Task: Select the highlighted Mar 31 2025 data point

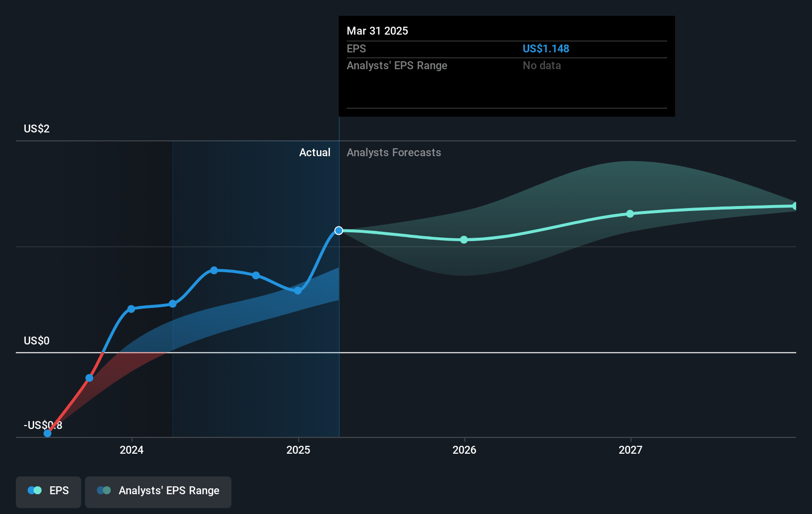Action: coord(339,231)
